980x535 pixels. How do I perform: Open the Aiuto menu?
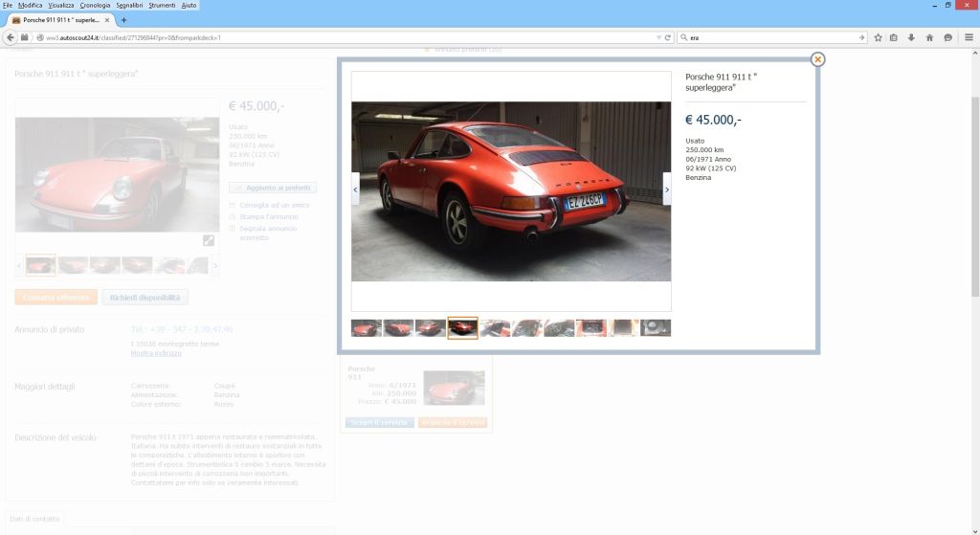(189, 5)
